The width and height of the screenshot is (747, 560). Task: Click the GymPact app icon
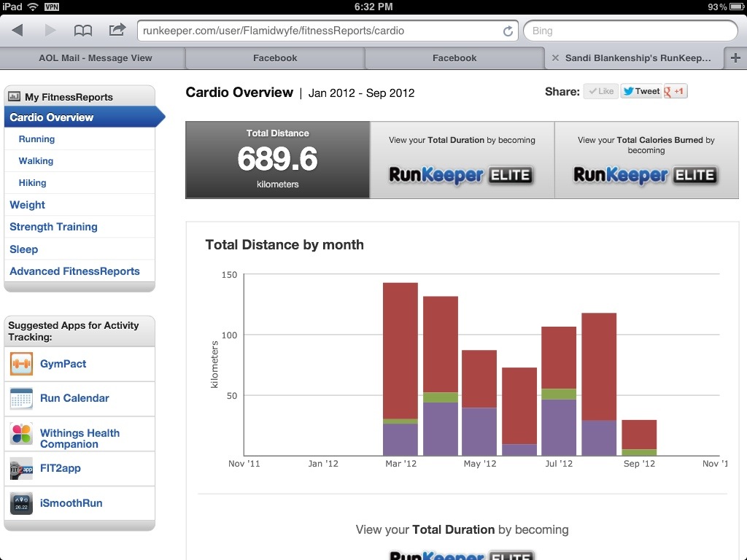tap(21, 364)
